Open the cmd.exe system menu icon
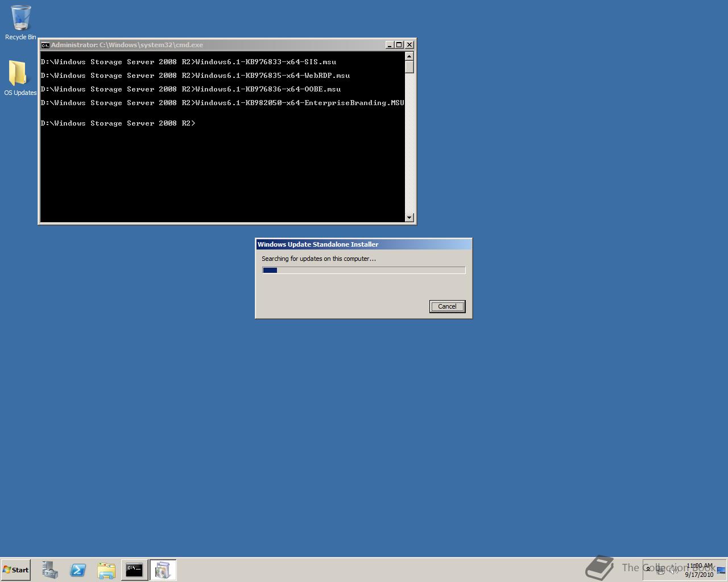728x582 pixels. click(x=45, y=45)
